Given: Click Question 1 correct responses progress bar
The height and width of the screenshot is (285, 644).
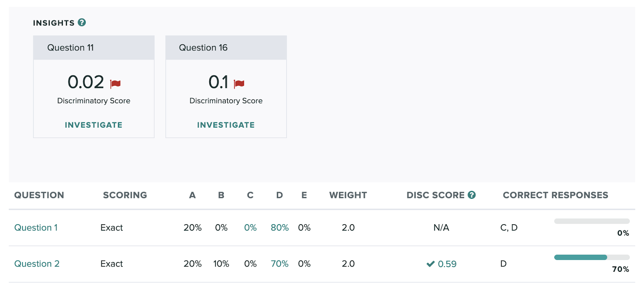Looking at the screenshot, I should (592, 221).
